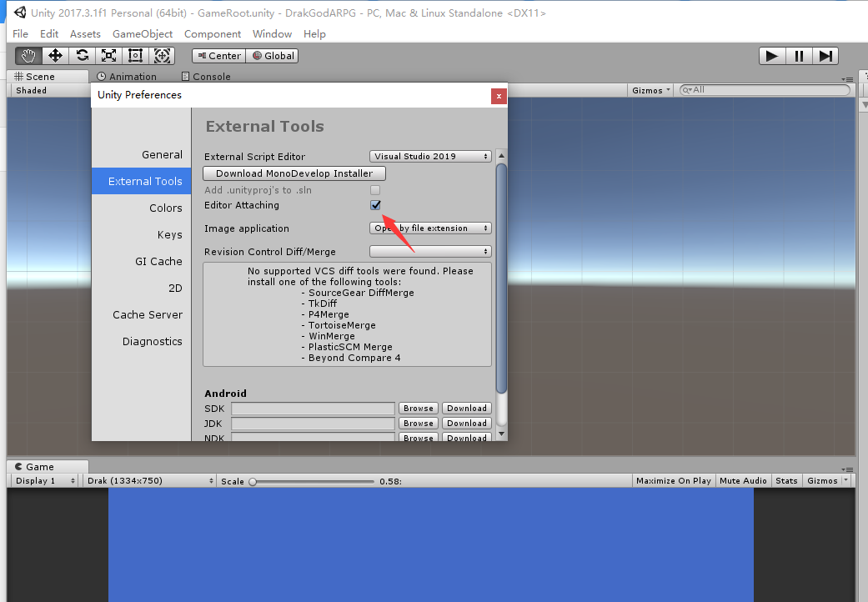Select the Hand tool in the toolbar
Image resolution: width=868 pixels, height=602 pixels.
[x=27, y=55]
